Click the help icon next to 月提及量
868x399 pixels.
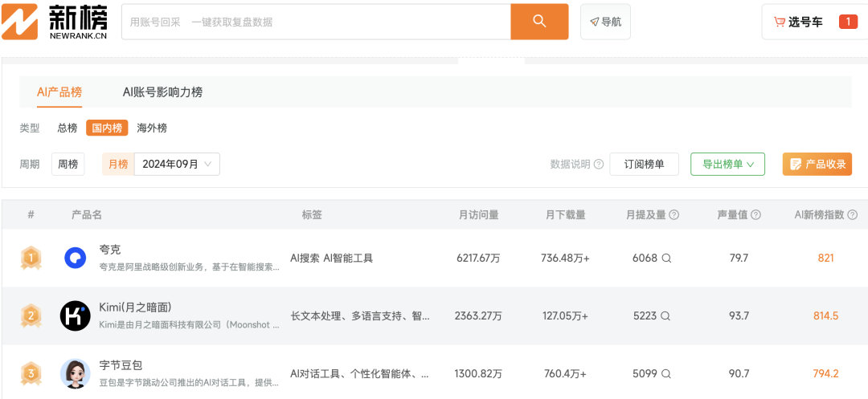(674, 215)
